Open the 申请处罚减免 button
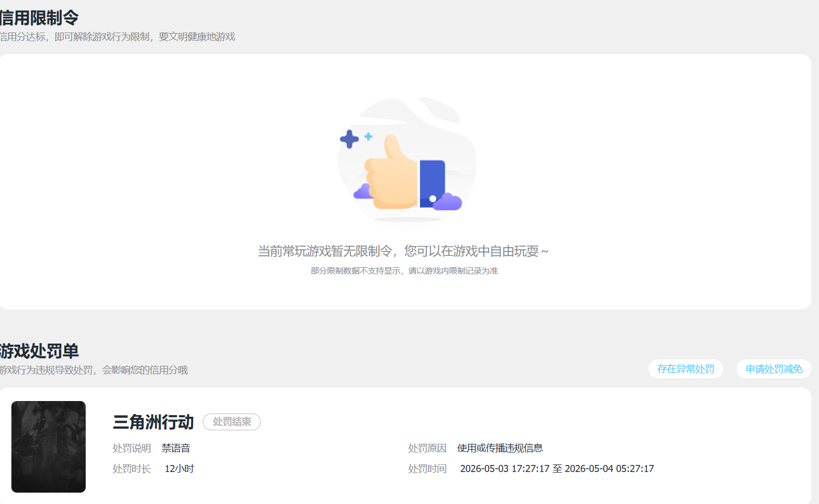Image resolution: width=819 pixels, height=504 pixels. coord(774,369)
